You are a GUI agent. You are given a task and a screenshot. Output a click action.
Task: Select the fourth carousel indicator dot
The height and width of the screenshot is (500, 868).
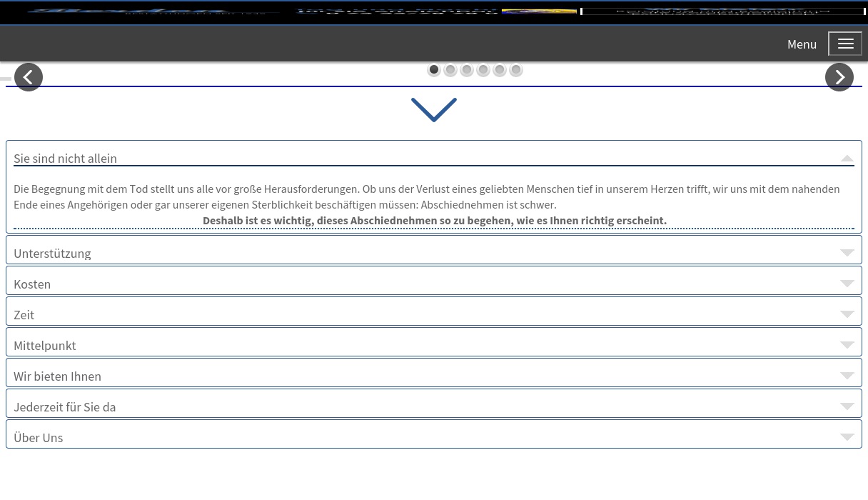tap(483, 70)
